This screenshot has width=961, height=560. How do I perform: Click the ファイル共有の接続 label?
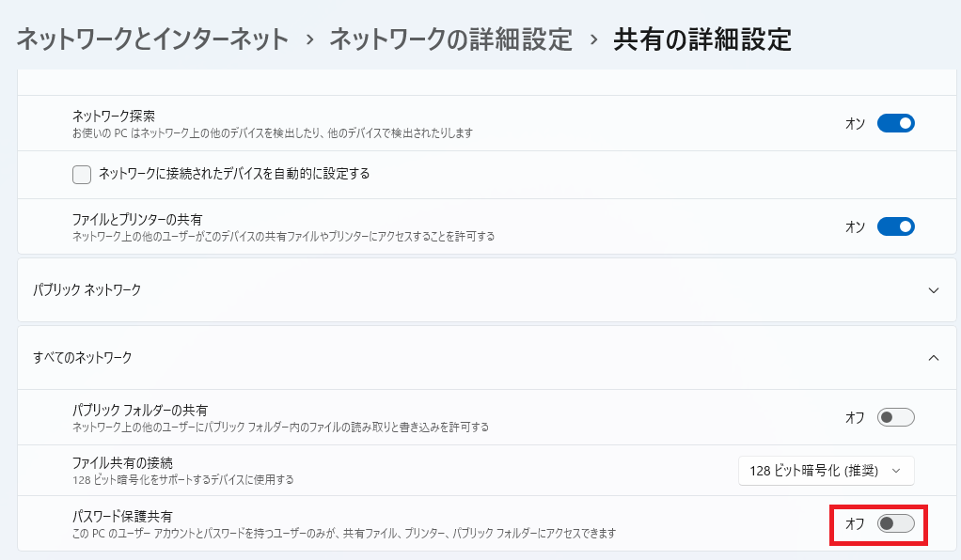[x=122, y=462]
